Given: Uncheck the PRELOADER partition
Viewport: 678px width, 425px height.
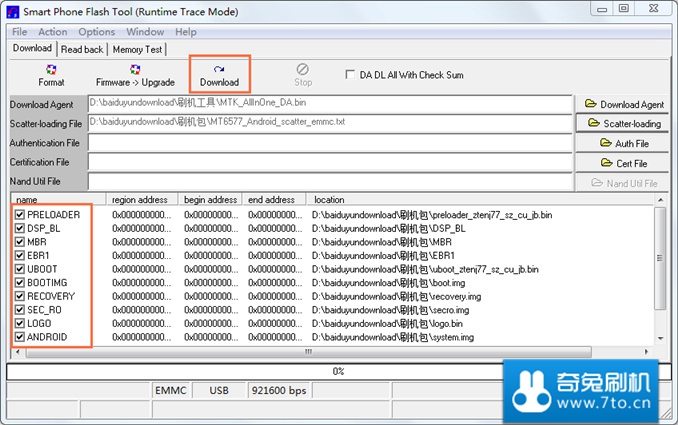Looking at the screenshot, I should pyautogui.click(x=19, y=214).
